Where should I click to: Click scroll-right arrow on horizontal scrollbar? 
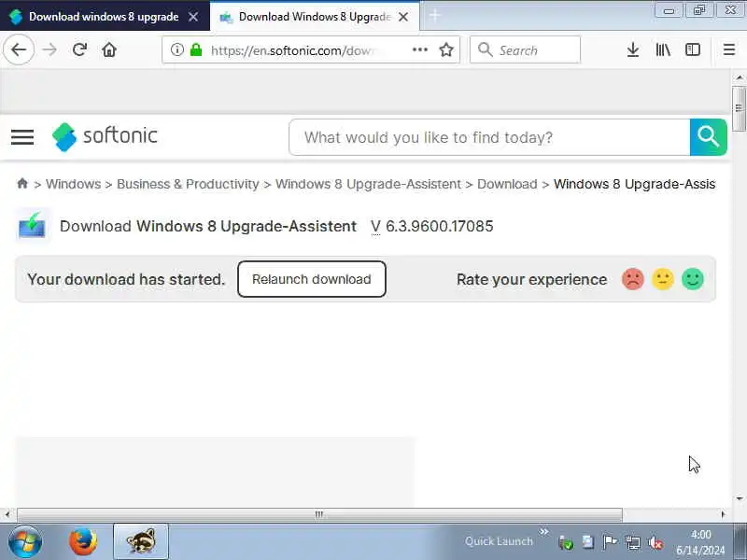point(723,514)
